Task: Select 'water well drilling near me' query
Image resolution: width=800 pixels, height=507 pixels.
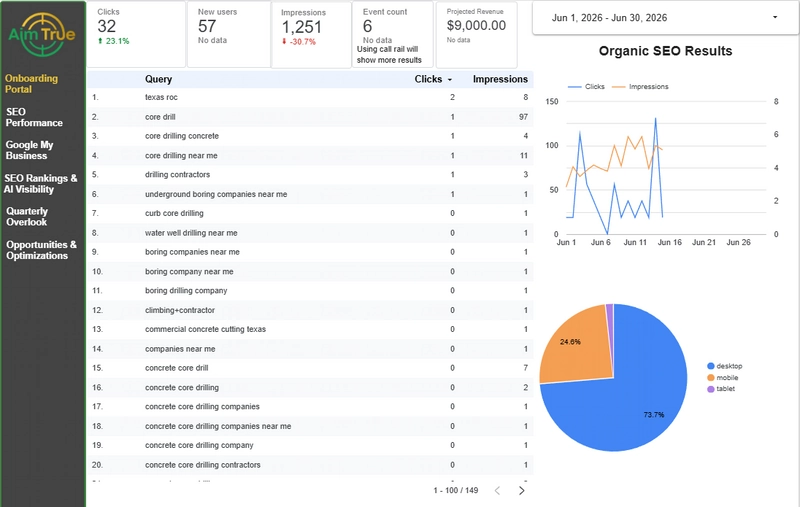Action: (x=191, y=233)
